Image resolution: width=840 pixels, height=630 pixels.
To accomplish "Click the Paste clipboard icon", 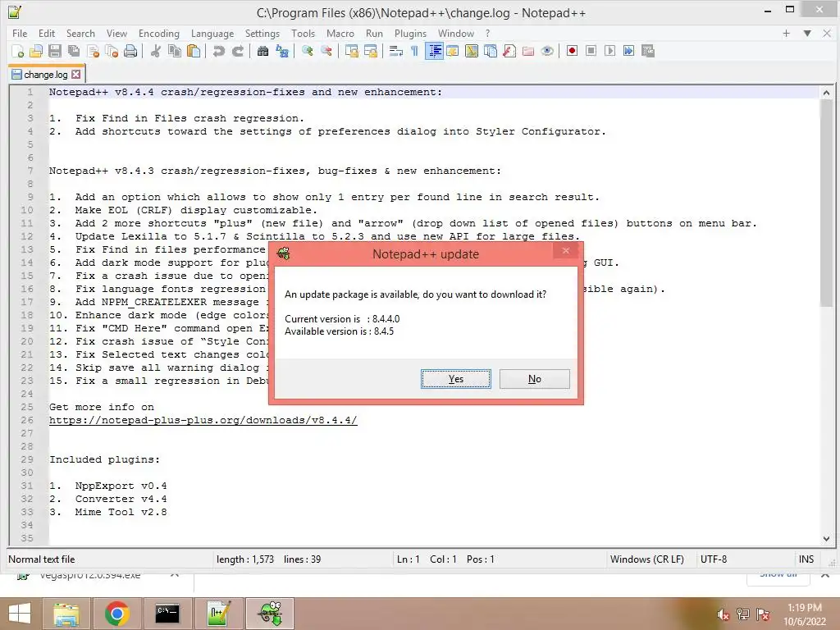I will click(194, 51).
